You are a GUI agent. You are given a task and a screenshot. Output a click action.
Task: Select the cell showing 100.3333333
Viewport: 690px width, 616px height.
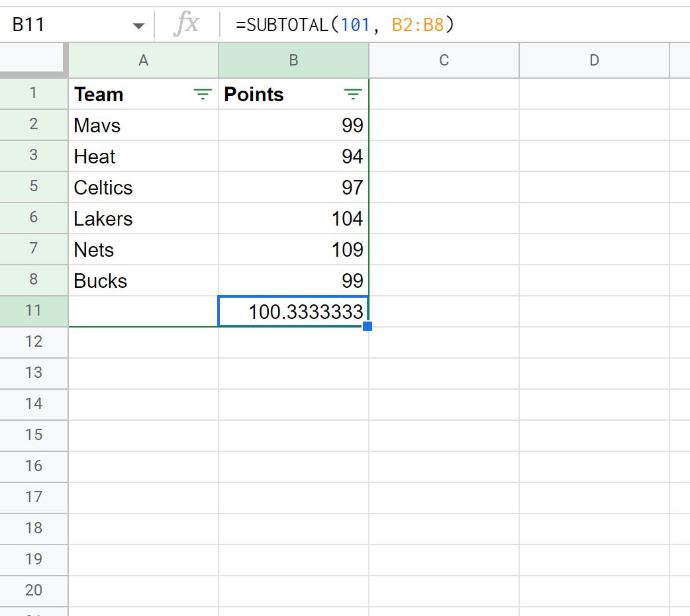[293, 311]
